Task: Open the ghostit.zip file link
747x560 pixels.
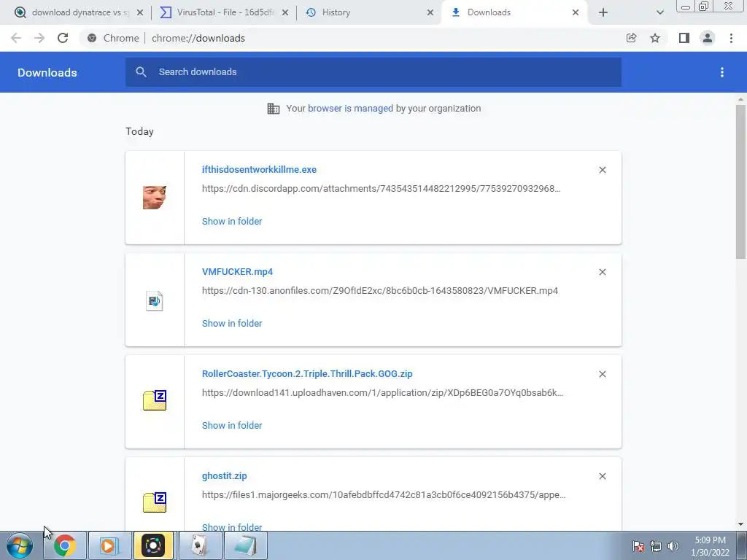Action: pyautogui.click(x=225, y=475)
